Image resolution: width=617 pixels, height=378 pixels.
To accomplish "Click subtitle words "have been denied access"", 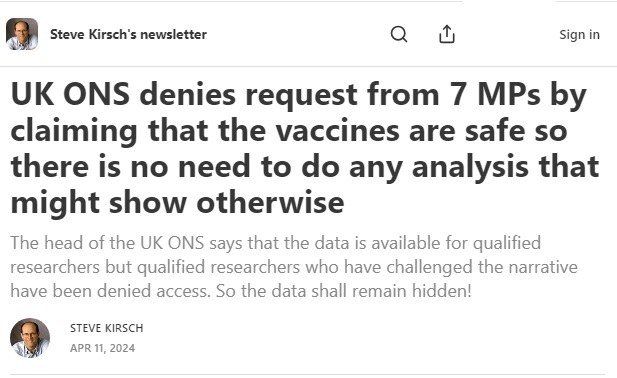I will (x=109, y=291).
